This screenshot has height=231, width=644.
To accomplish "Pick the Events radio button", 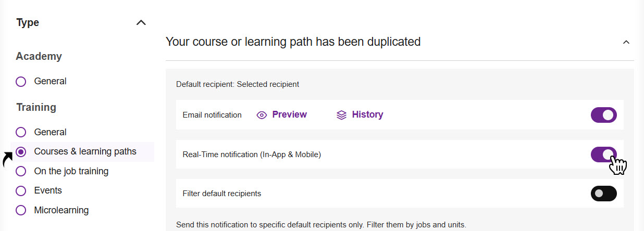I will pos(21,191).
